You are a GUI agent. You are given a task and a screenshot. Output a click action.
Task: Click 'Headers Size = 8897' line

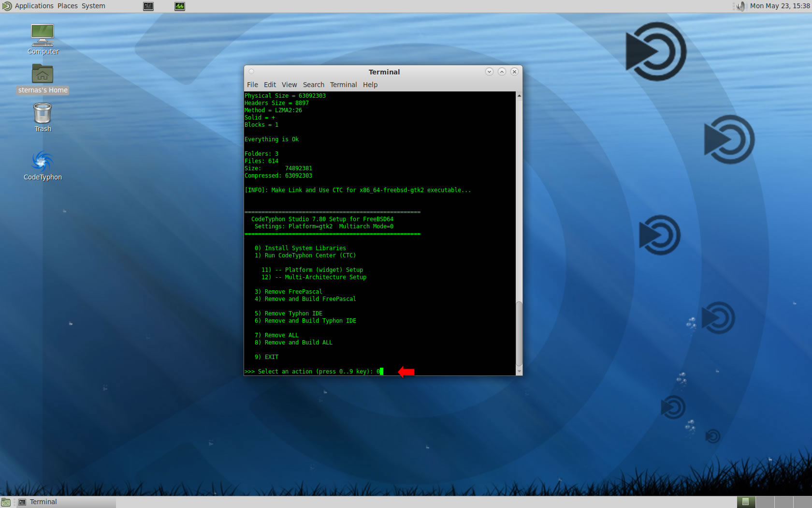click(x=276, y=103)
